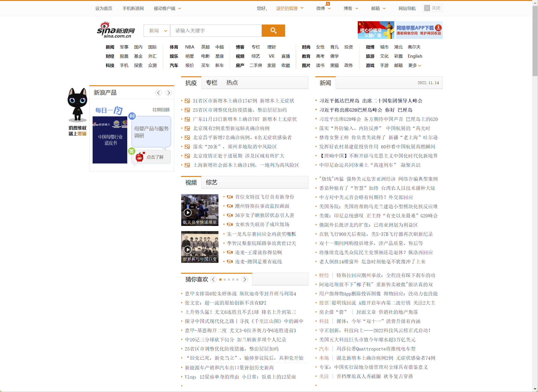The height and width of the screenshot is (392, 538).
Task: Expand the 移动客户端 dropdown
Action: [x=167, y=8]
